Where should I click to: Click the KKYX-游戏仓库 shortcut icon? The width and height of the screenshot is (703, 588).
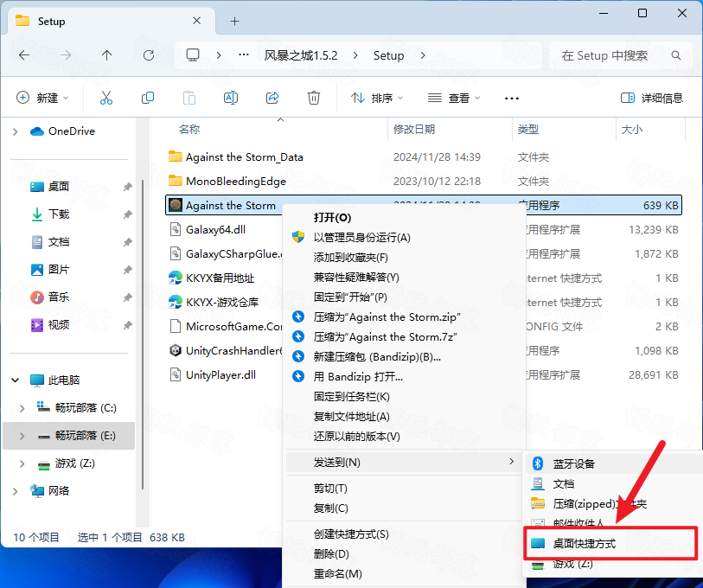(x=176, y=302)
